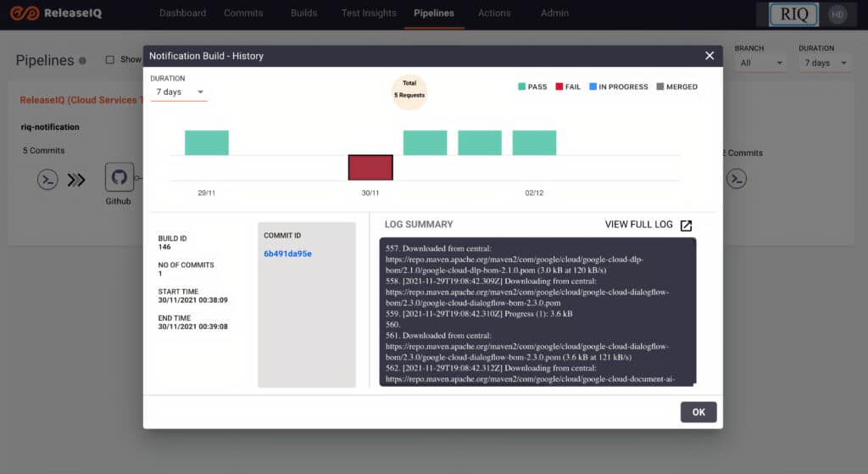The image size is (868, 474).
Task: Toggle the Show checkbox beside Pipelines
Action: [x=109, y=59]
